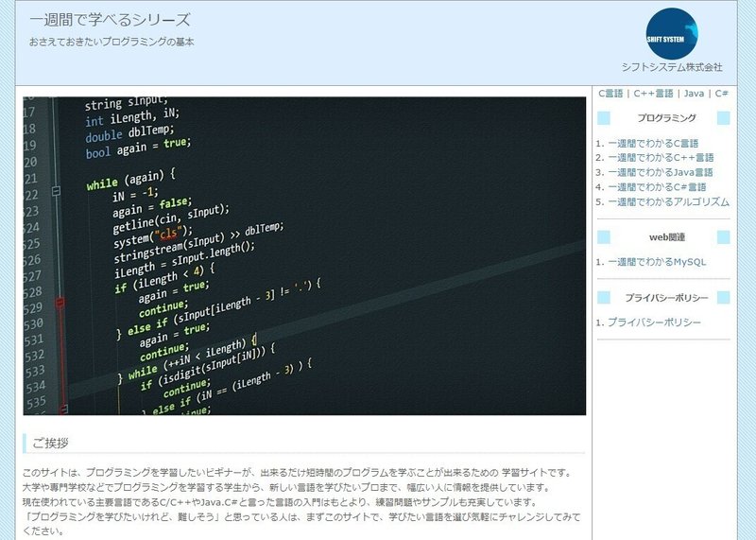Click the web関連 sidebar heading
Screen dimensions: 756x540
(667, 237)
